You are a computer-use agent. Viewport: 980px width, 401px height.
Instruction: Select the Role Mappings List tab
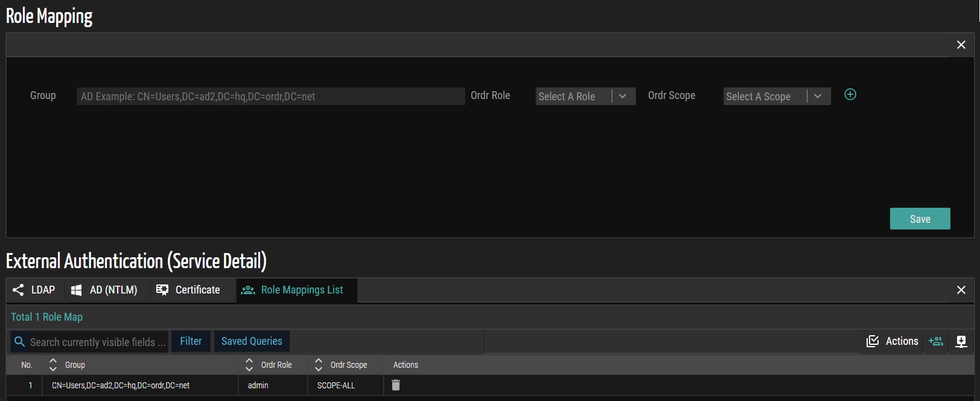point(293,290)
